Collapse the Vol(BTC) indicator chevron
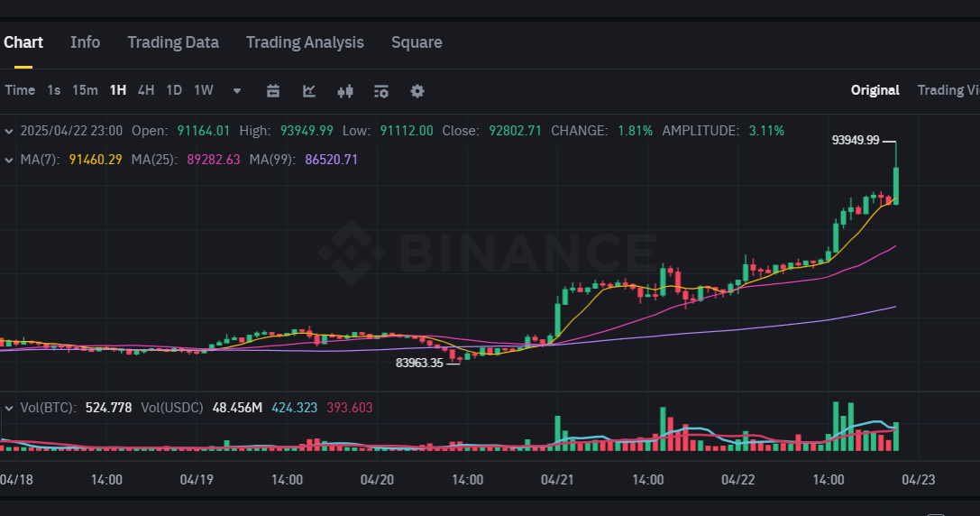The image size is (980, 516). tap(9, 409)
